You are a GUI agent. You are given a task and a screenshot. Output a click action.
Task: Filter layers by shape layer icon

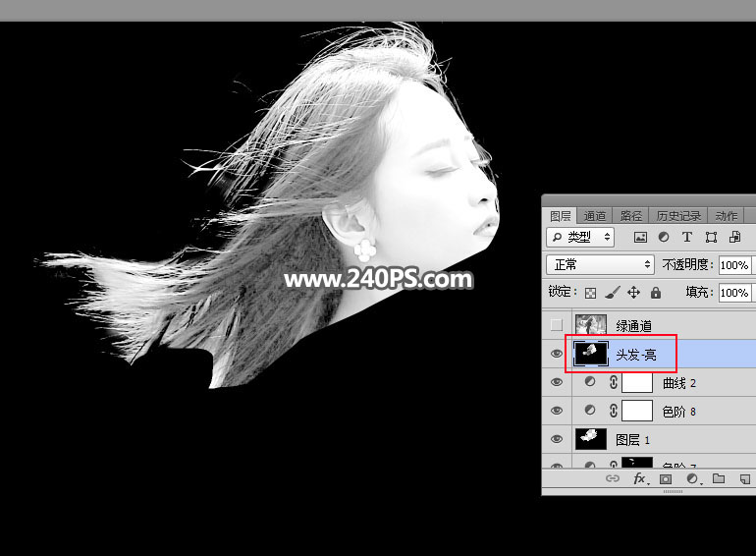click(711, 237)
